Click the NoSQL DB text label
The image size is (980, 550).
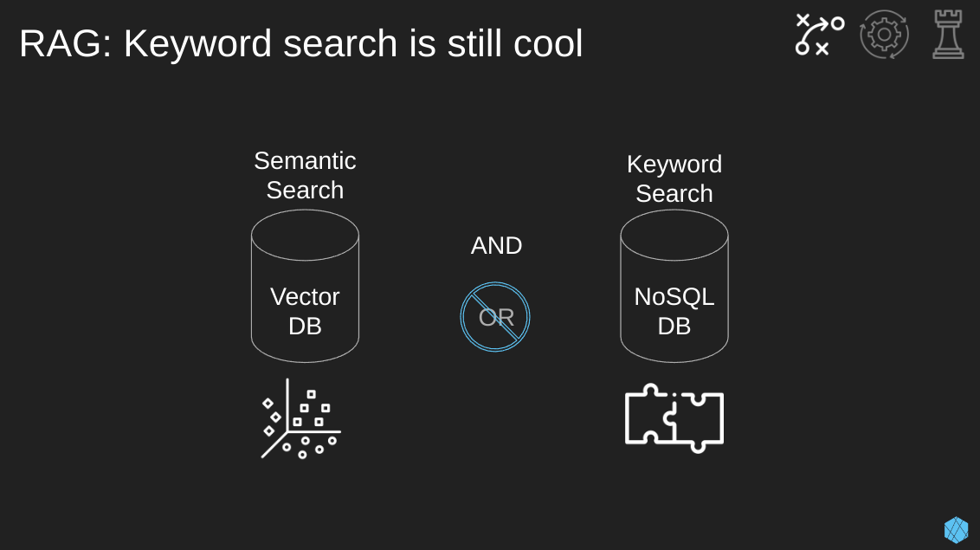tap(674, 311)
